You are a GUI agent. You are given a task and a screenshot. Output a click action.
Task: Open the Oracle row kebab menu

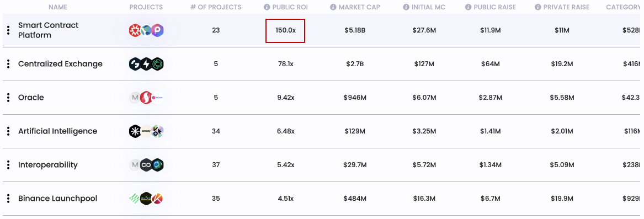8,98
